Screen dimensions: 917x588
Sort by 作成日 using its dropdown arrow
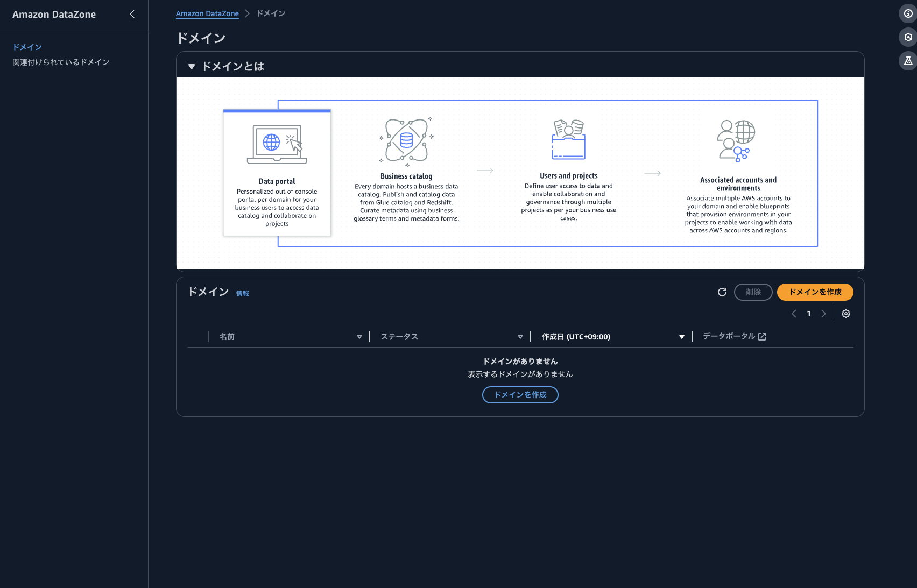(x=681, y=336)
